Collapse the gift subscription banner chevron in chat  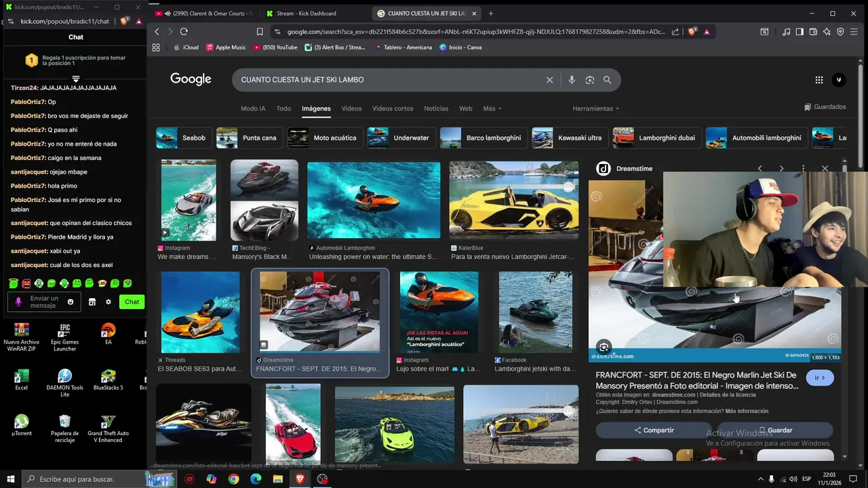click(76, 79)
